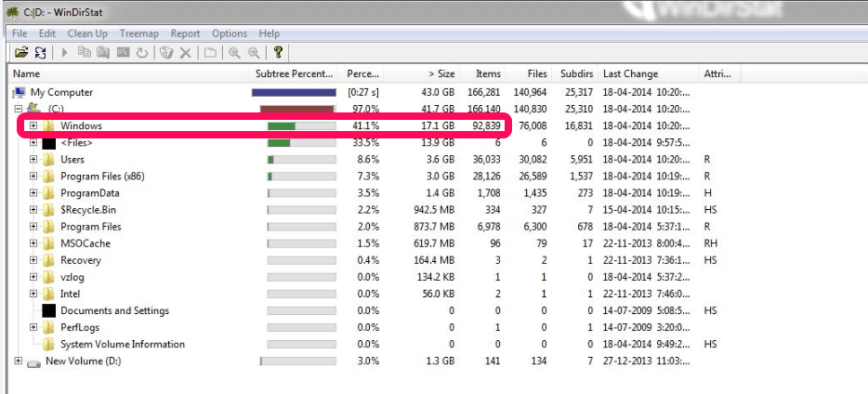The width and height of the screenshot is (868, 394).
Task: Click the black Documents and Settings icon
Action: [49, 311]
